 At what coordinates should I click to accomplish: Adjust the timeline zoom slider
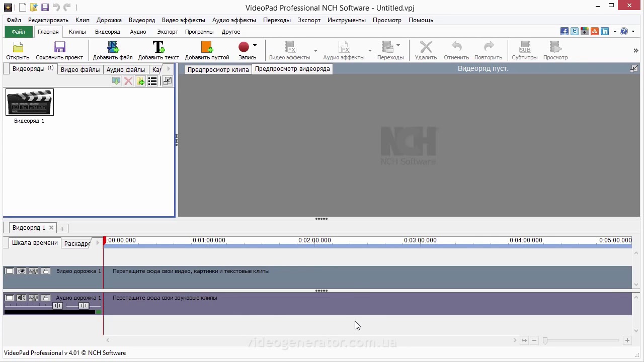point(545,340)
